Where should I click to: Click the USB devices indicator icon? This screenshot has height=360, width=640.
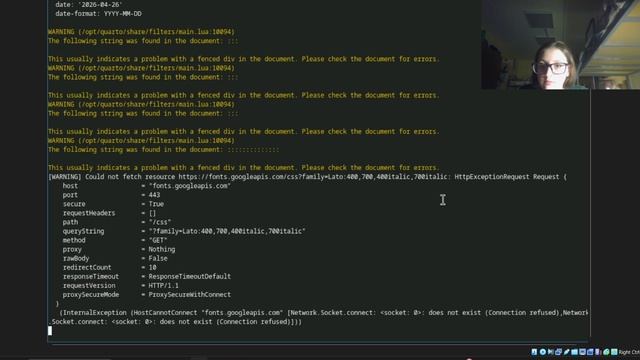tap(567, 352)
